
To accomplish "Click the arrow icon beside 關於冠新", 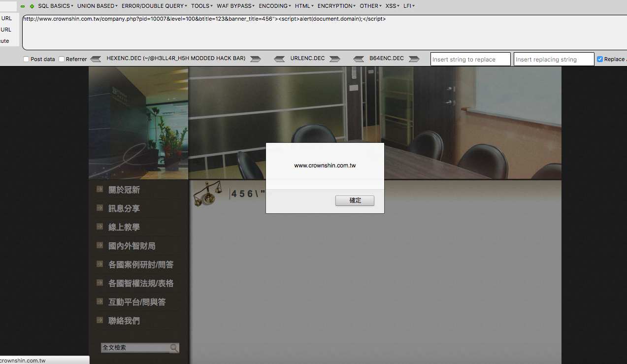I will (100, 189).
